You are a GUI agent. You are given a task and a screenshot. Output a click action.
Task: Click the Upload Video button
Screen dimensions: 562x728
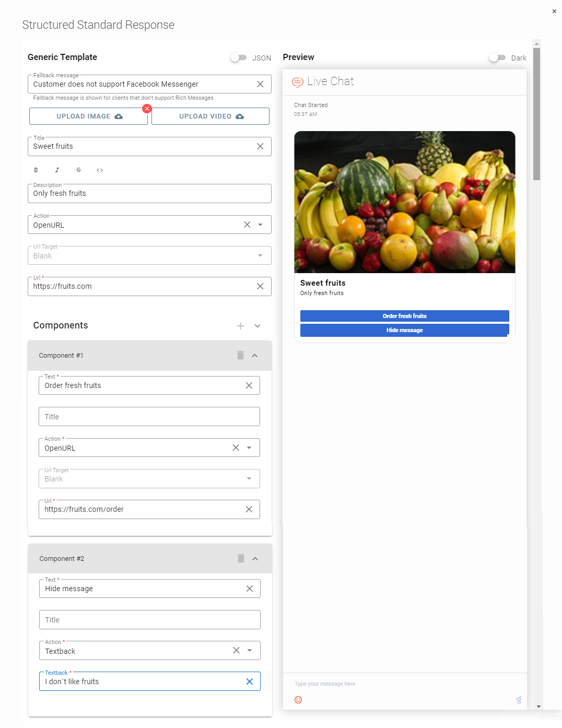(x=210, y=116)
